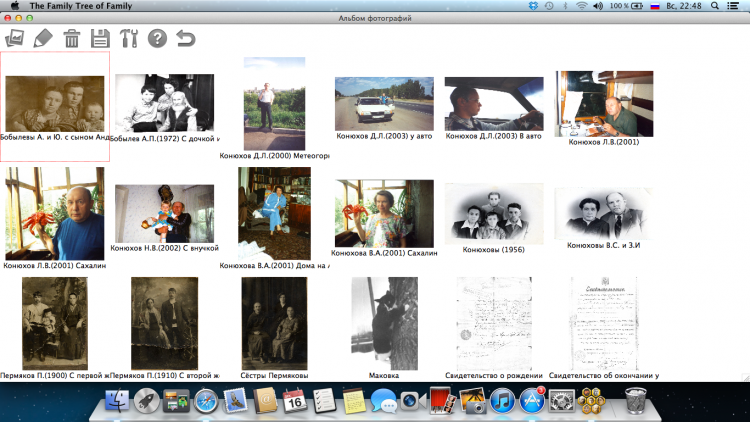The width and height of the screenshot is (750, 422).
Task: Select the Бобылевы А. и Ю. с сыном photo
Action: [55, 103]
